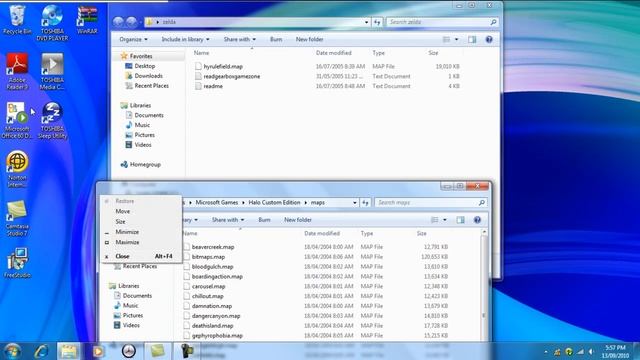The image size is (640, 360).
Task: Click the round clock-like taskbar icon
Action: pos(129,351)
